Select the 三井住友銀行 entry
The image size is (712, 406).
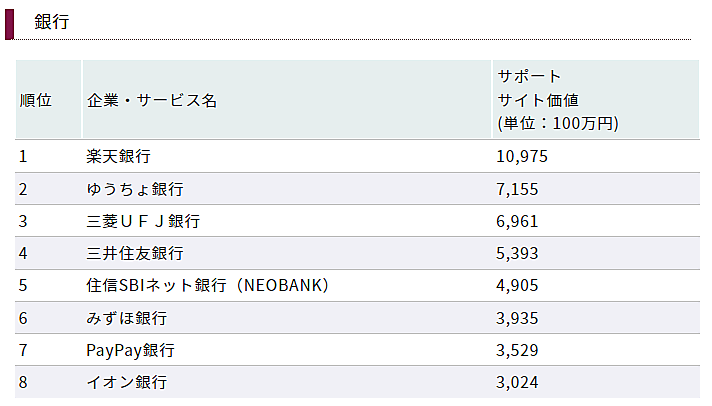point(135,253)
